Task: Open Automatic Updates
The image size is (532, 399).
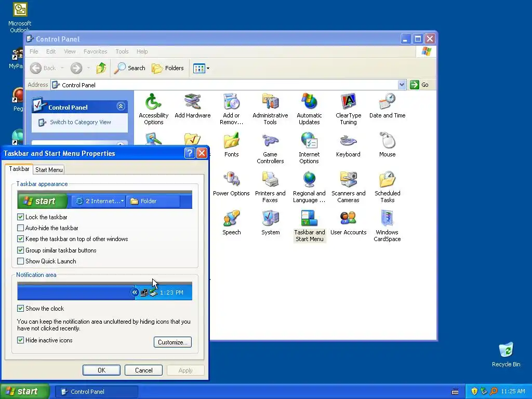Action: (x=309, y=109)
